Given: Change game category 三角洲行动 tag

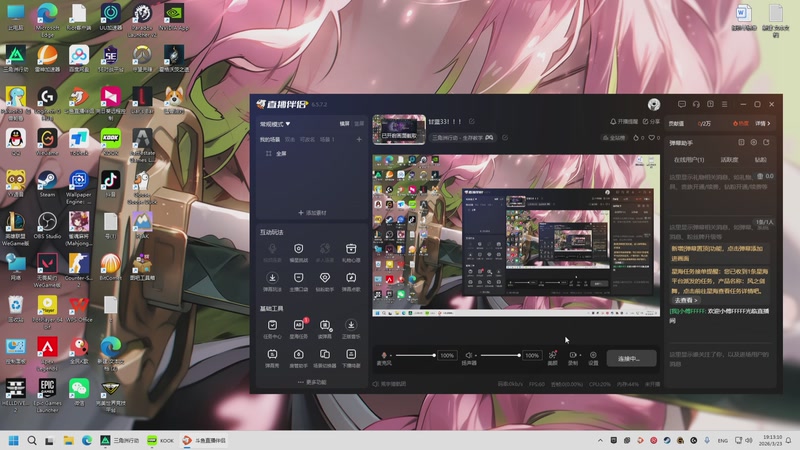Looking at the screenshot, I should (463, 138).
